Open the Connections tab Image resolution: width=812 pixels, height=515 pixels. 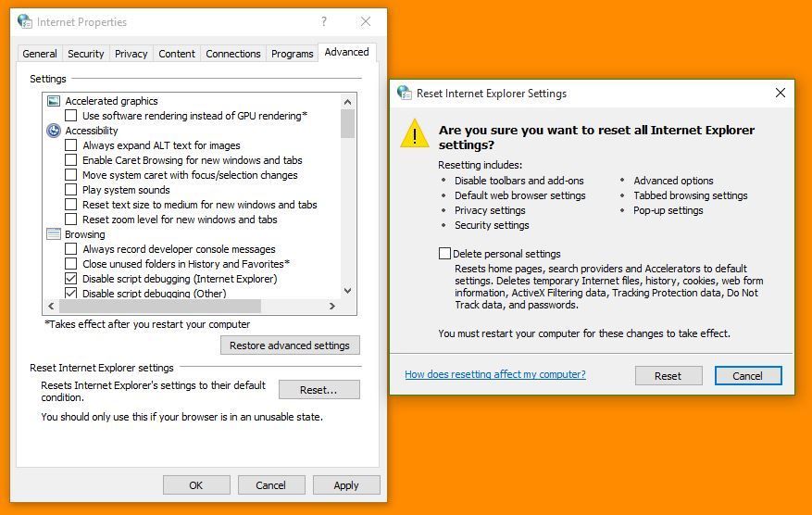click(233, 54)
